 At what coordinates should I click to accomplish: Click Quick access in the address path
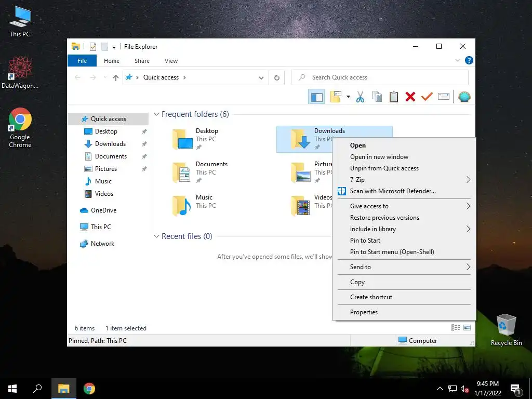click(x=161, y=77)
